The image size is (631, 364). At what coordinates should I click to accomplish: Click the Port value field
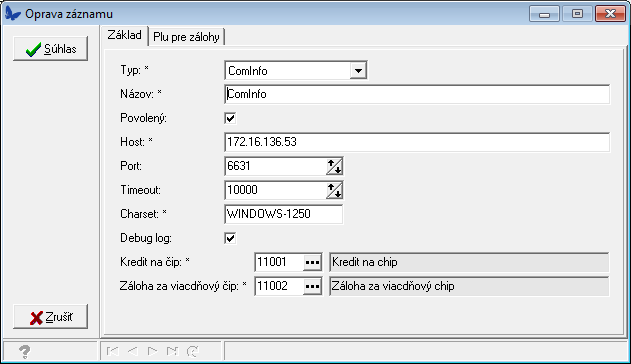click(275, 166)
